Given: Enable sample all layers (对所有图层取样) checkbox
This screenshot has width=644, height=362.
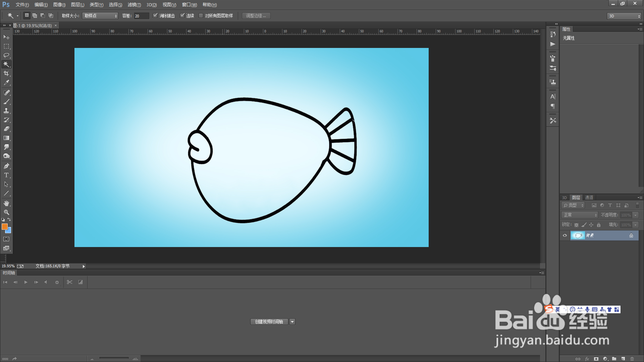Looking at the screenshot, I should click(201, 16).
